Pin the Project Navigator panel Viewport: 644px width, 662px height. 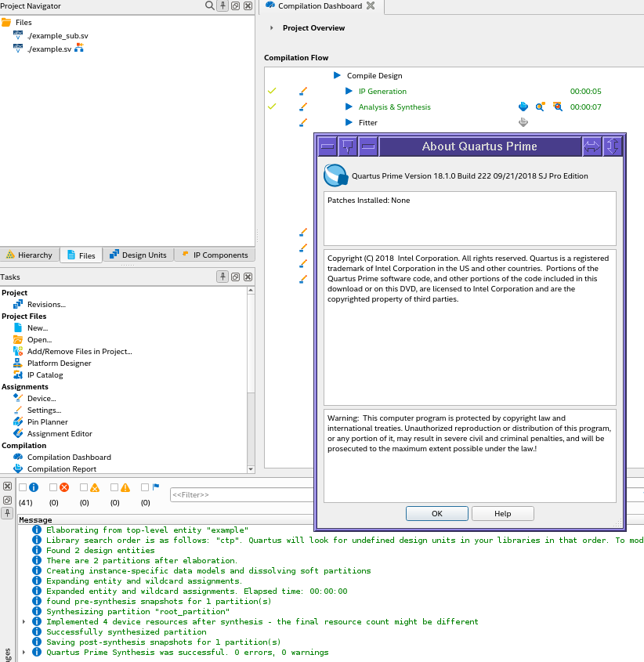point(223,5)
